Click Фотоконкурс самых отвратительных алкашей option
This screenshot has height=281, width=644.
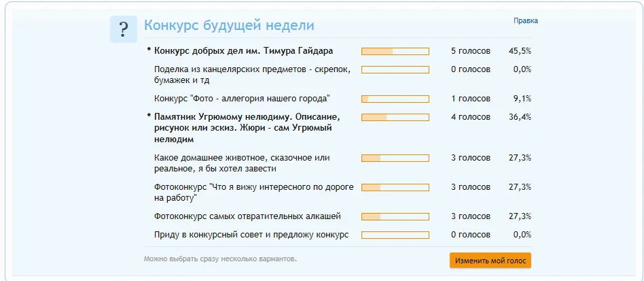247,216
